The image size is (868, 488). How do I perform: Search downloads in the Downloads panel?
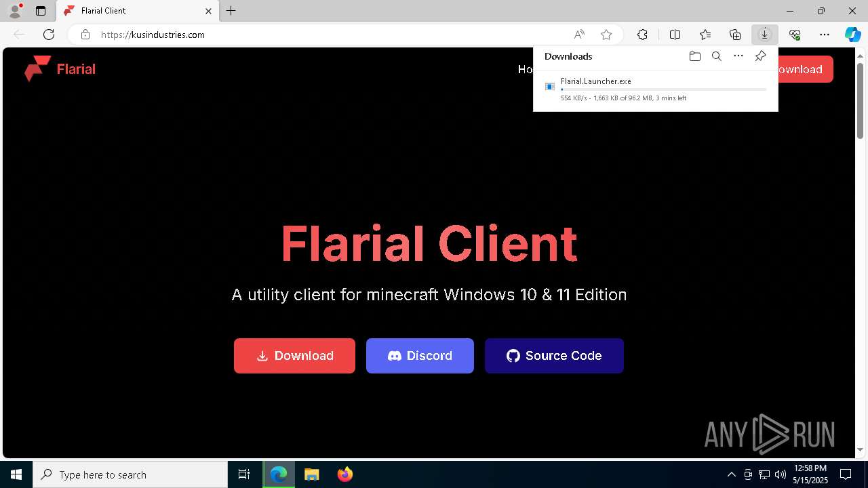point(716,56)
